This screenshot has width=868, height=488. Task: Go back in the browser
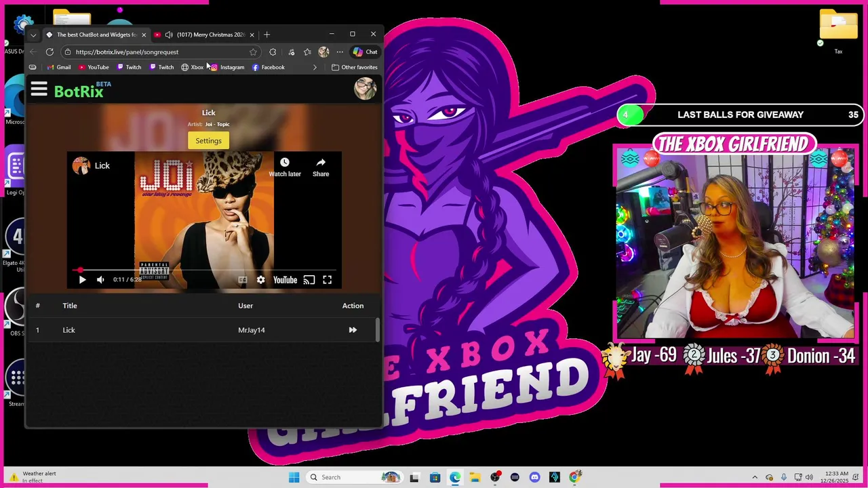point(33,52)
